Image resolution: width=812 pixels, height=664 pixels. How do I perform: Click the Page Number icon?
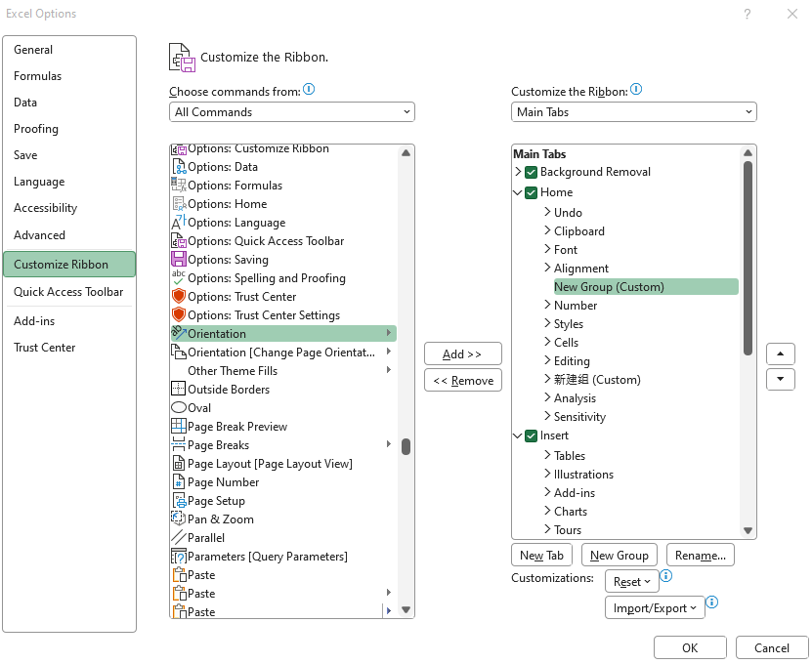(178, 482)
